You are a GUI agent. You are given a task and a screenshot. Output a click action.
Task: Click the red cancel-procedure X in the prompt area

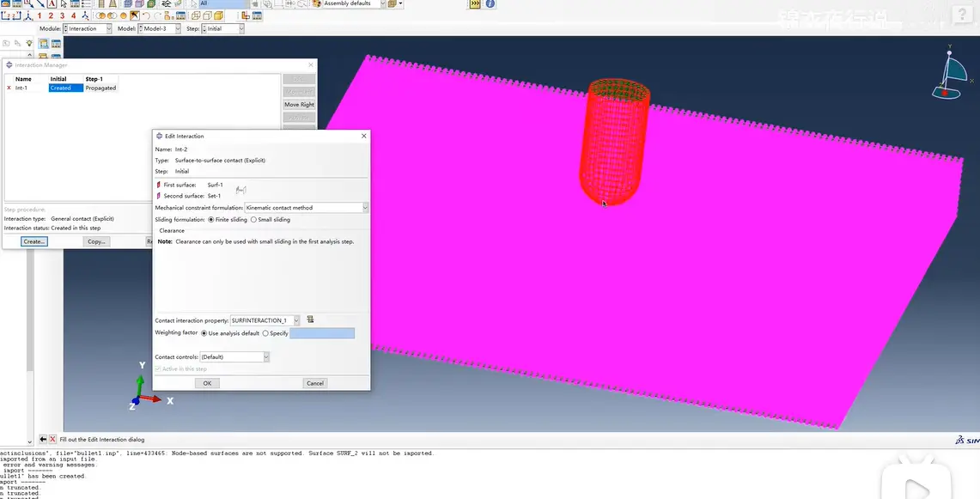pyautogui.click(x=52, y=440)
